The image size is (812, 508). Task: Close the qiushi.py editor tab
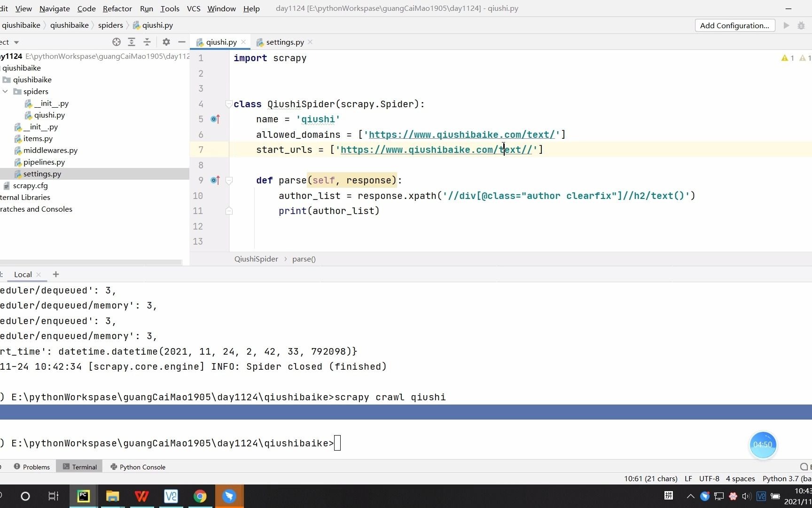tap(243, 42)
